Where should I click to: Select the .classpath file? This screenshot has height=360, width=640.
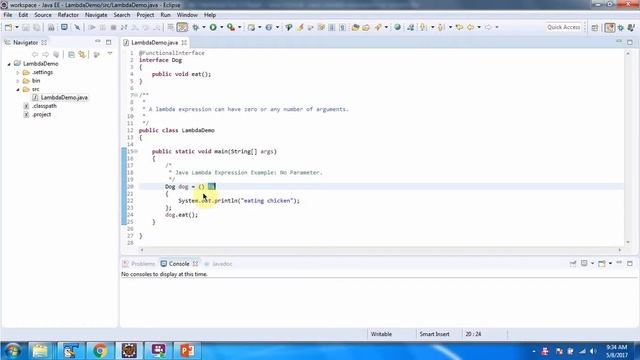click(x=44, y=106)
